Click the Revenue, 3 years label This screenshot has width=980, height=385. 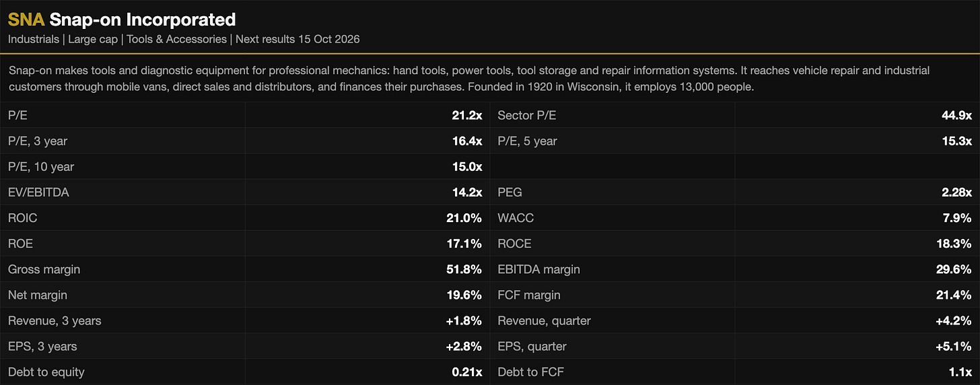tap(55, 320)
